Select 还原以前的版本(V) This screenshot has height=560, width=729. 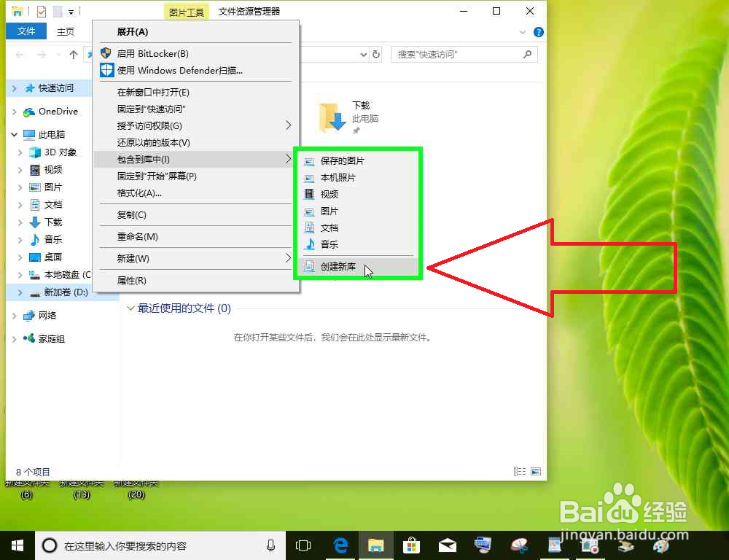(x=196, y=142)
